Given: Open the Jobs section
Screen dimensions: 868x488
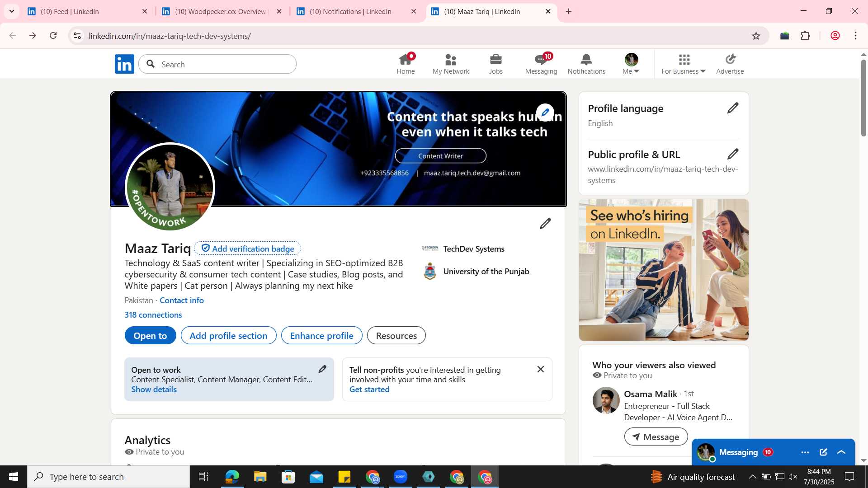Looking at the screenshot, I should click(x=496, y=64).
